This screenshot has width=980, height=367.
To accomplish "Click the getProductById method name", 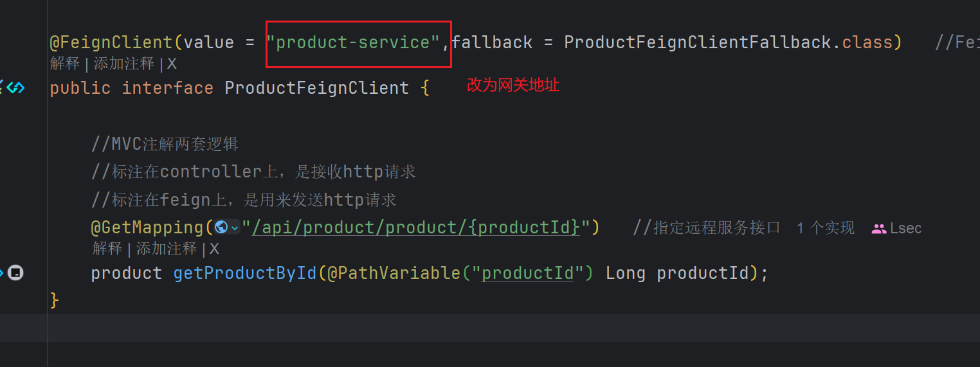I will coord(245,273).
